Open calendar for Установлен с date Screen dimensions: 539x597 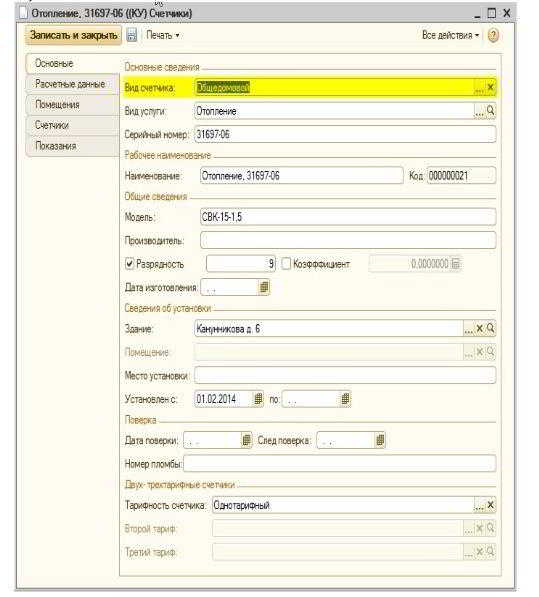pyautogui.click(x=258, y=399)
